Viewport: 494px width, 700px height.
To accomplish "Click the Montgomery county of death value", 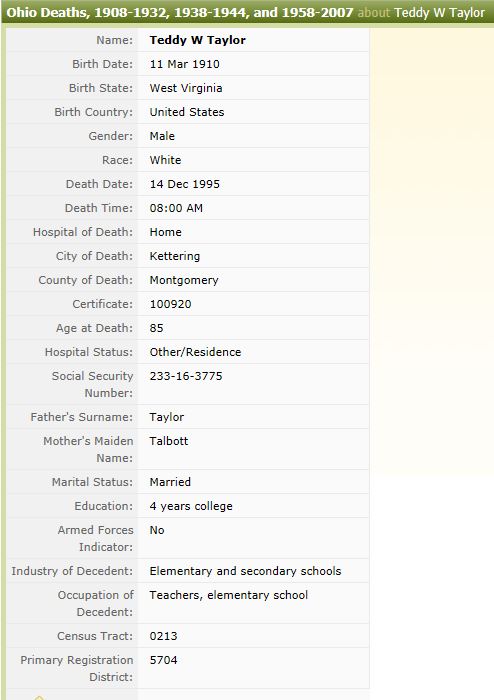I will [x=184, y=280].
